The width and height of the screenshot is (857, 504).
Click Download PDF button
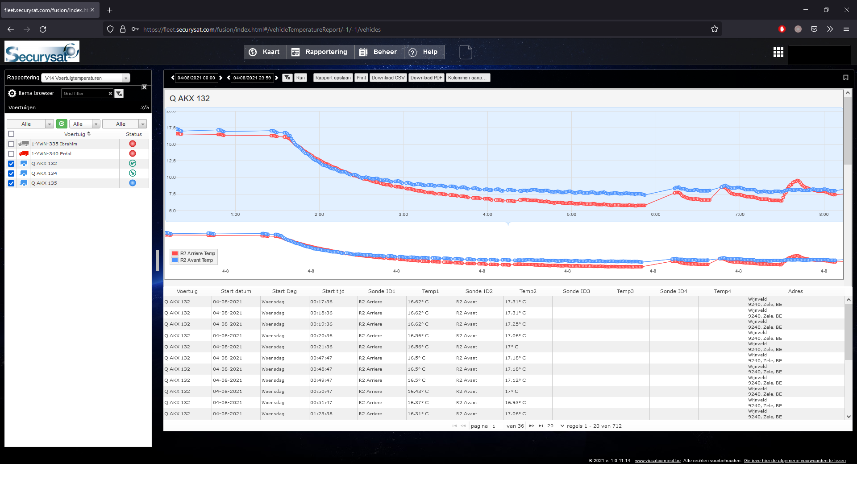[x=426, y=78]
